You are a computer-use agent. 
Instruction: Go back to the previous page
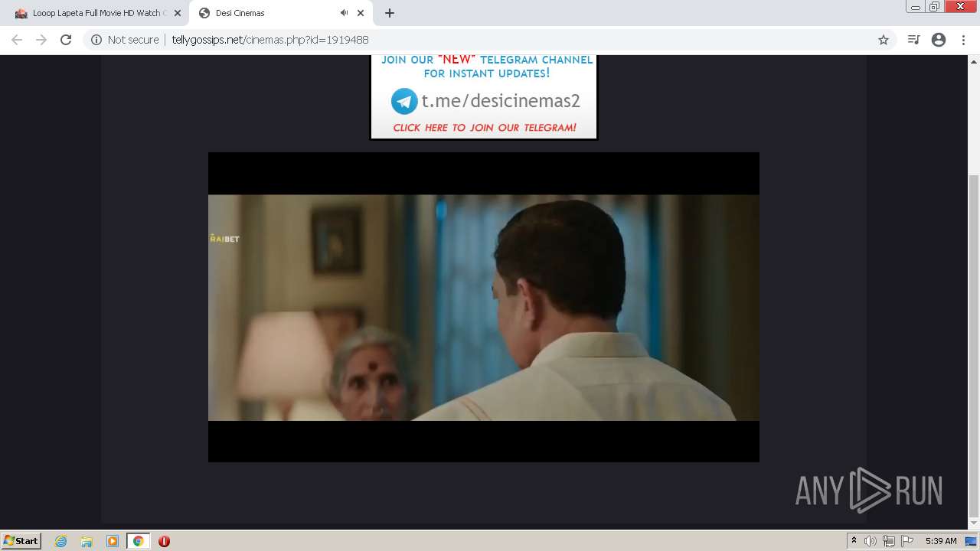click(17, 40)
